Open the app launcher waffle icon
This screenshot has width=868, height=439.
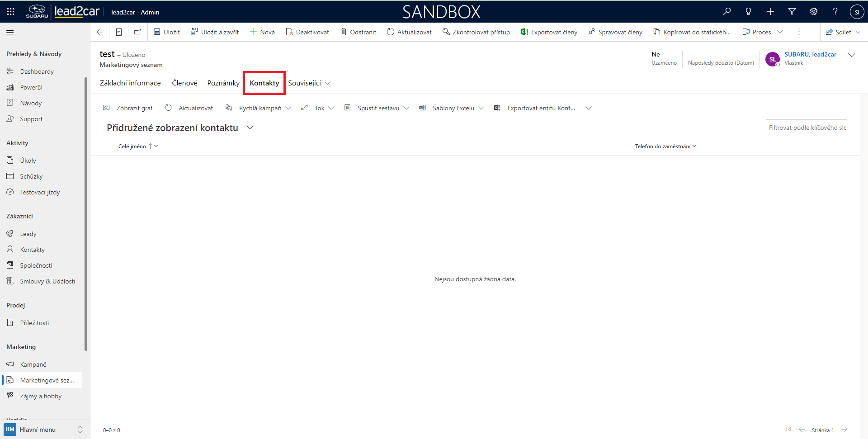11,12
